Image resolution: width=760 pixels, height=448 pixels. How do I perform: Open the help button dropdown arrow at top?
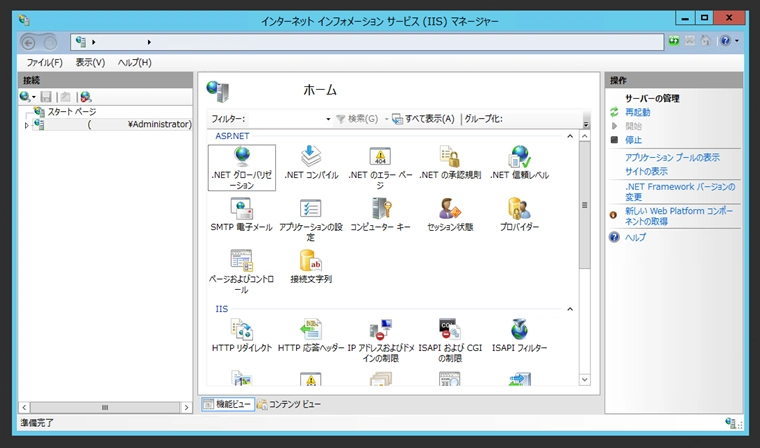(737, 41)
